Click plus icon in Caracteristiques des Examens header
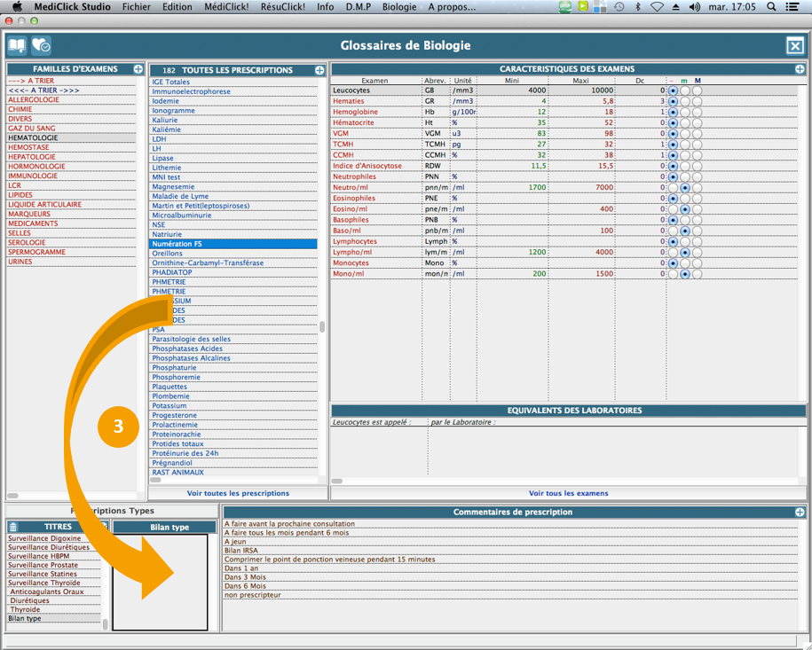This screenshot has width=812, height=650. pyautogui.click(x=800, y=69)
